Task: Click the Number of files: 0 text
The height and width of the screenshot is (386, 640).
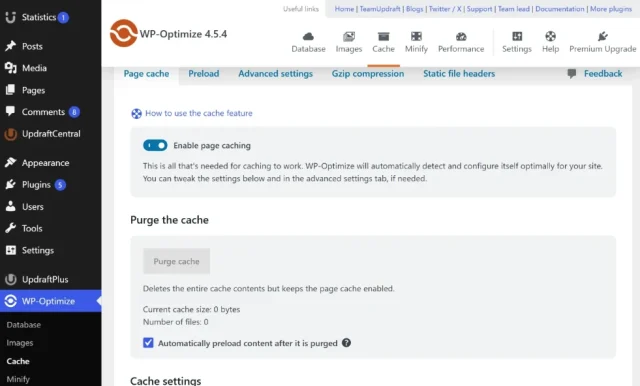Action: (176, 322)
